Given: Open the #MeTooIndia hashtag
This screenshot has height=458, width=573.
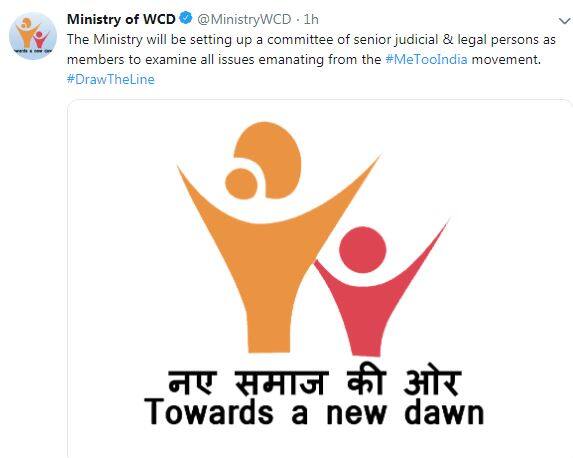Looking at the screenshot, I should click(426, 59).
